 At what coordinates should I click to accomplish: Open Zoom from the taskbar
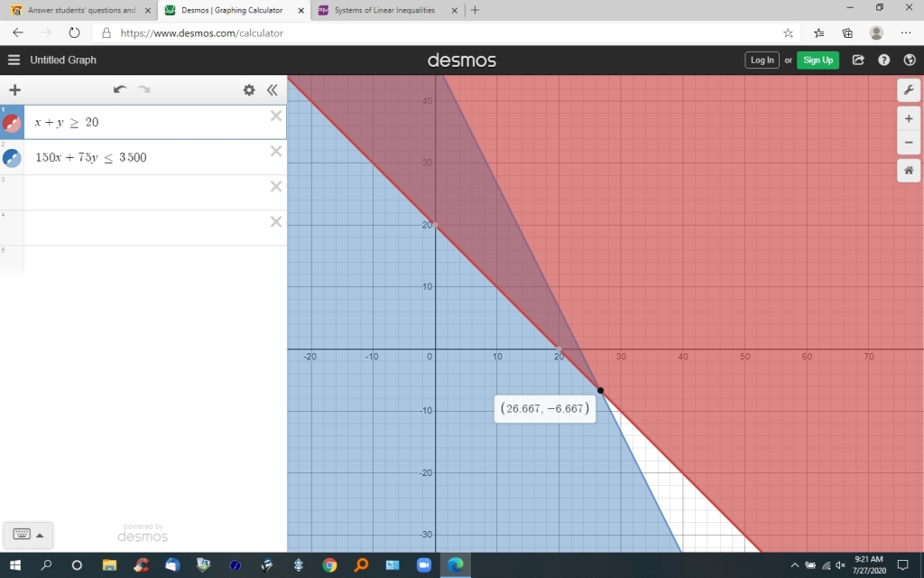pyautogui.click(x=424, y=565)
